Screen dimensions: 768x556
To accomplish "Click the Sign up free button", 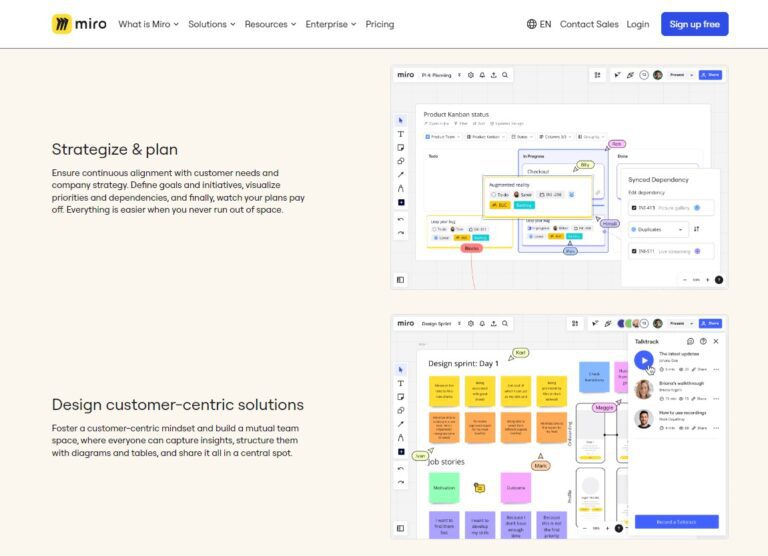I will pyautogui.click(x=694, y=24).
